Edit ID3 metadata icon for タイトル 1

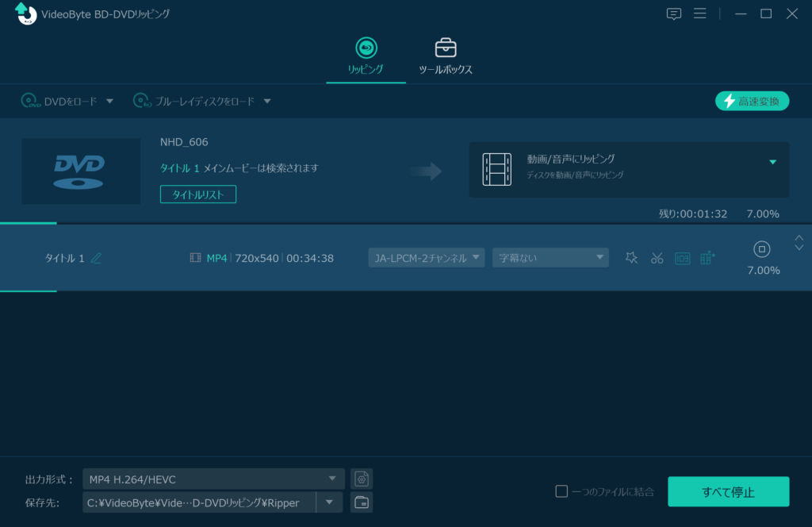pyautogui.click(x=682, y=257)
